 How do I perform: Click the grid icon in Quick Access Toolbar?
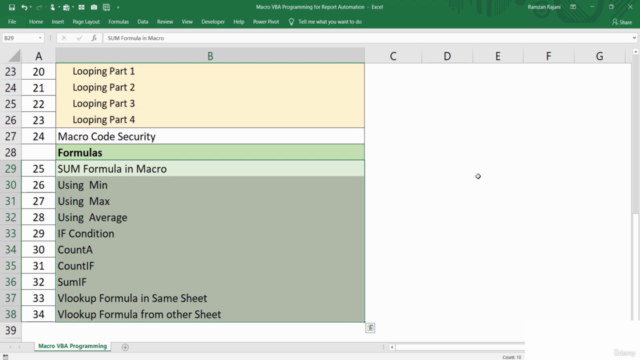(x=82, y=7)
